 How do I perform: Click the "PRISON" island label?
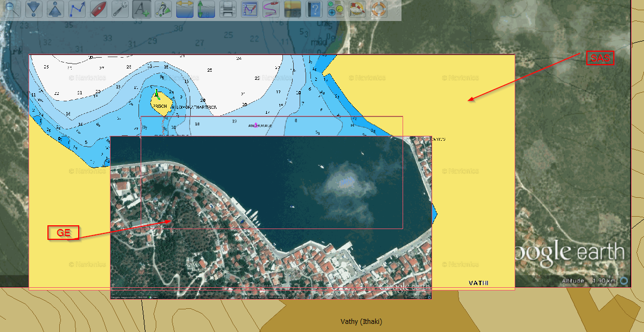pos(160,106)
